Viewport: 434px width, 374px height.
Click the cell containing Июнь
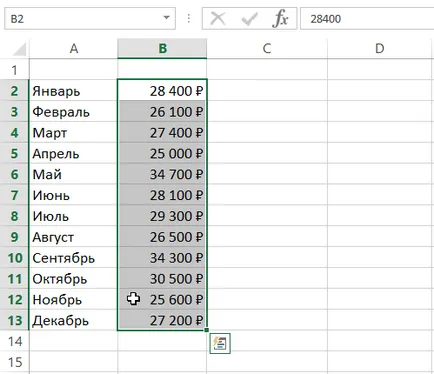click(x=73, y=195)
